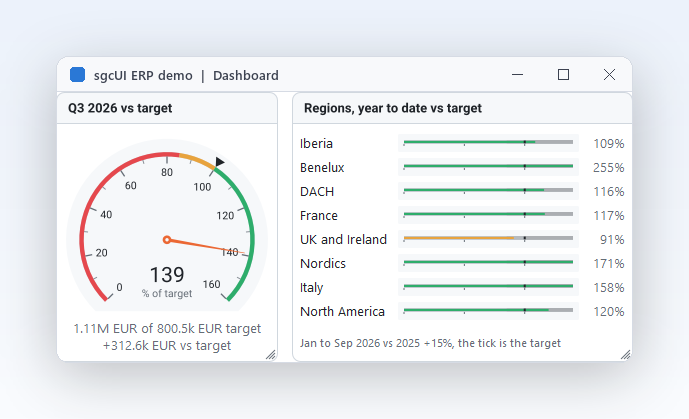This screenshot has height=419, width=689.
Task: Select the Benelux region label
Action: pos(322,167)
